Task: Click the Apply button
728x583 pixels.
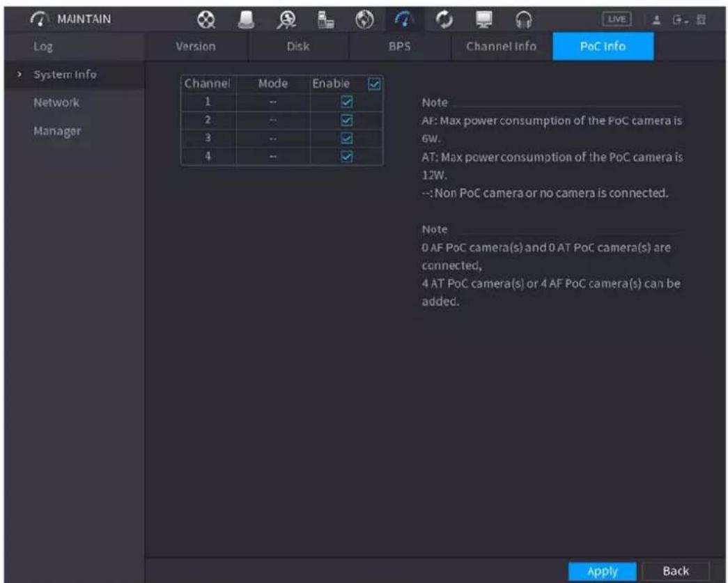Action: (x=603, y=571)
